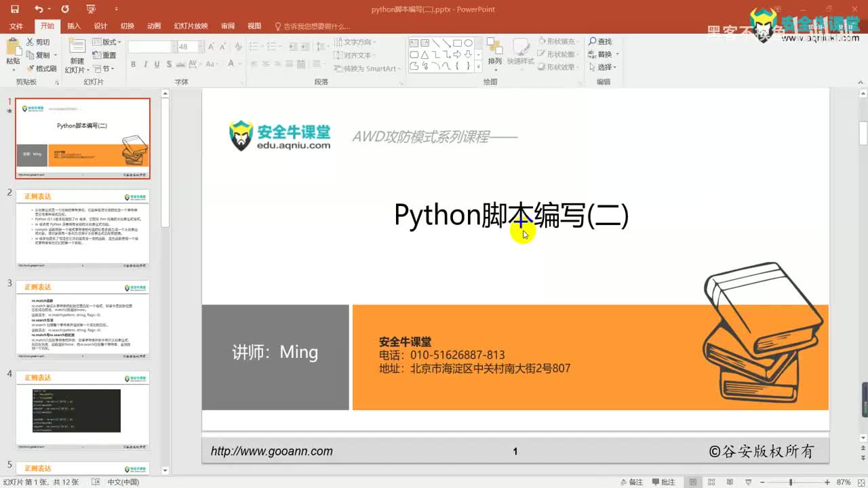This screenshot has height=488, width=868.
Task: Undo the last action
Action: pyautogui.click(x=39, y=9)
